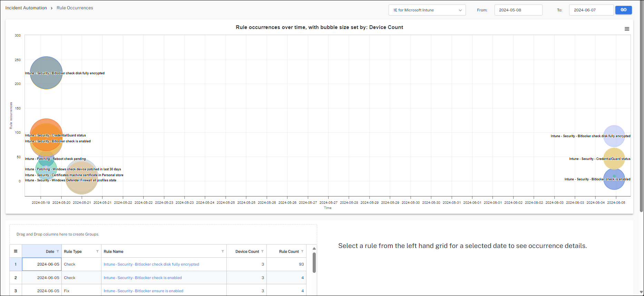Filter the Rule Count column

click(302, 251)
